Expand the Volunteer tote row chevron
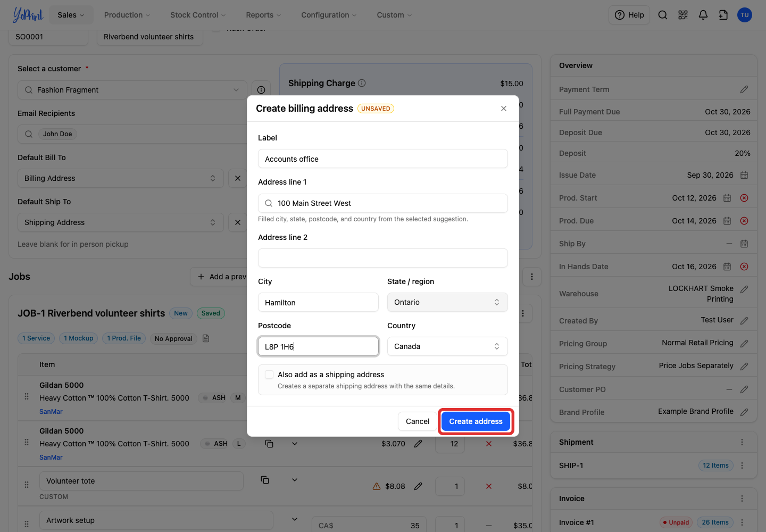The width and height of the screenshot is (766, 532). coord(295,480)
